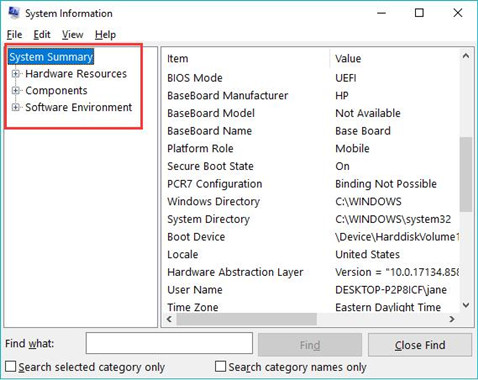Click the vertical scrollbar thumb
The image size is (478, 380).
(466, 174)
